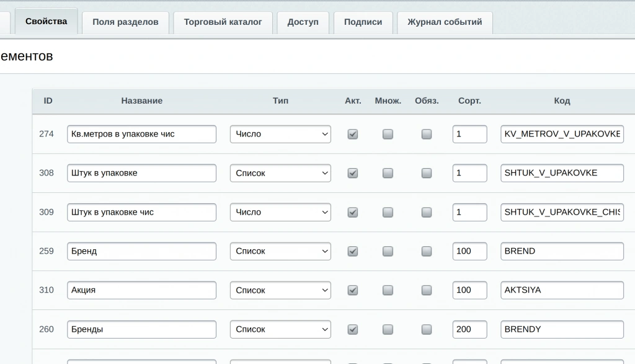Open the Торговый каталог tab
This screenshot has height=364, width=635.
(223, 22)
